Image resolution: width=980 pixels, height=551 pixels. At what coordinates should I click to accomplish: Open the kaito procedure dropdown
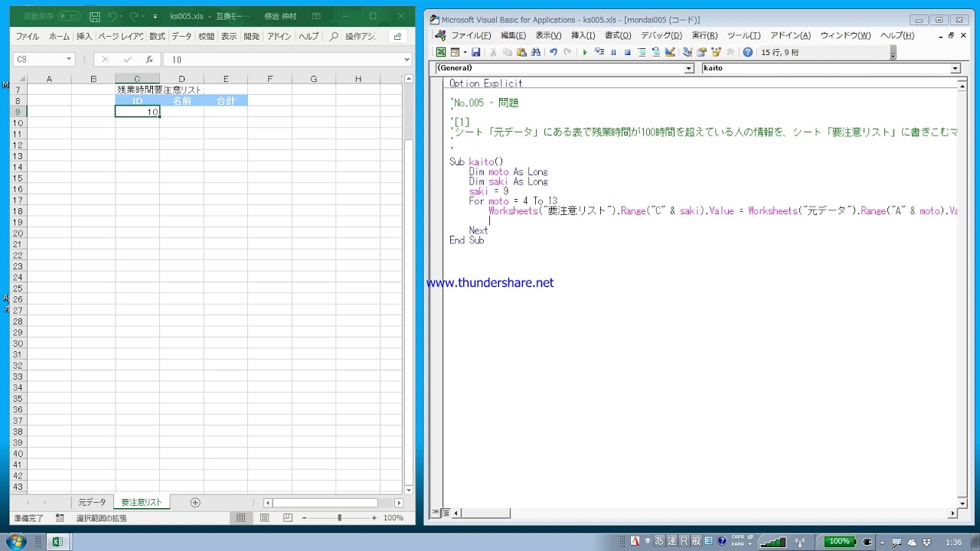(x=955, y=68)
